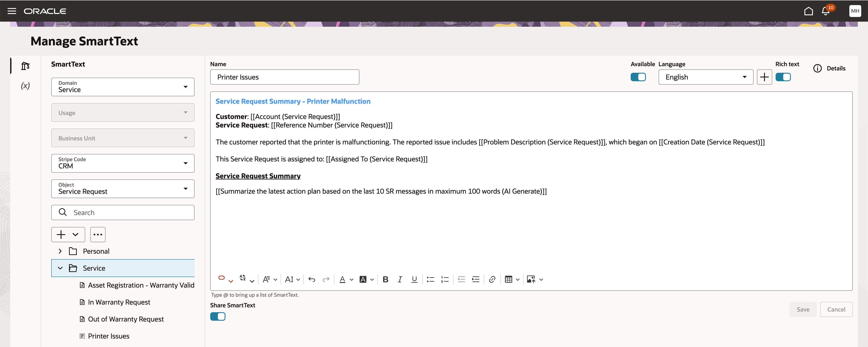Click the add SmartText plus button
Image resolution: width=868 pixels, height=347 pixels.
61,234
